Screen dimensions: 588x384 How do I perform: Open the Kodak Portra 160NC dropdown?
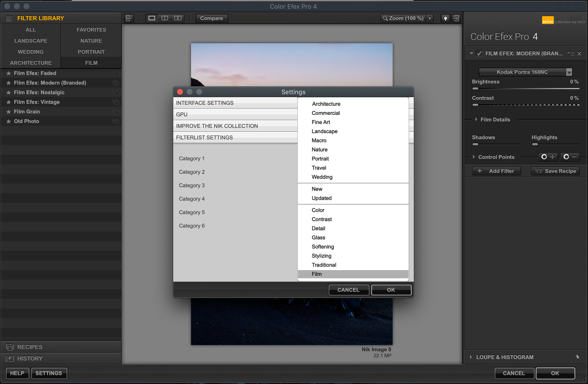(525, 72)
